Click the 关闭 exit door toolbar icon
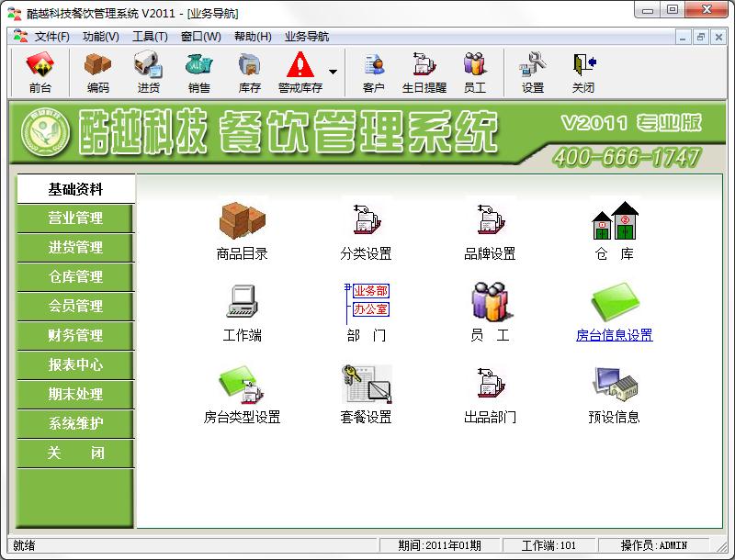The width and height of the screenshot is (735, 560). (583, 73)
